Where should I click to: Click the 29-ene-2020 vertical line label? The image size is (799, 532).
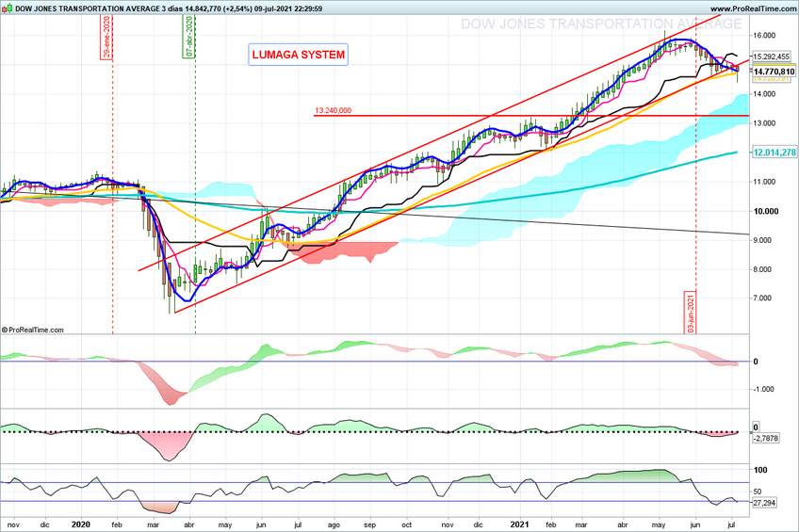click(106, 37)
